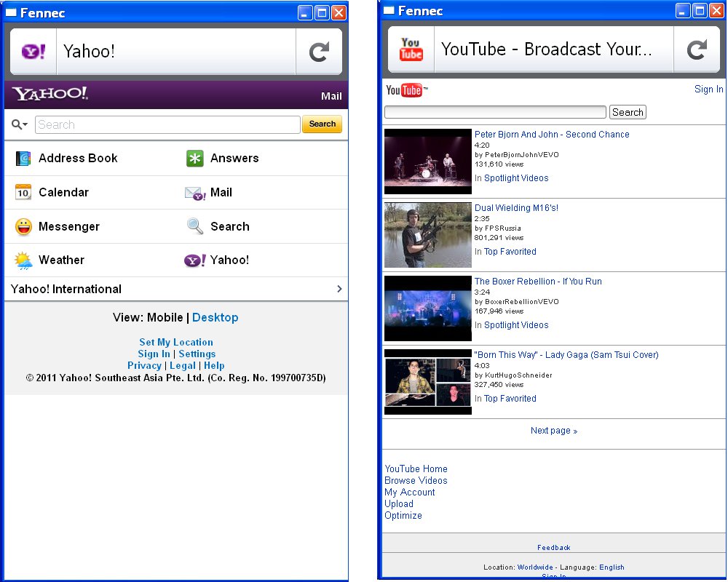Click the Peter Bjorn And John - Second Chance title
Screen dimensions: 728x582
[x=552, y=134]
